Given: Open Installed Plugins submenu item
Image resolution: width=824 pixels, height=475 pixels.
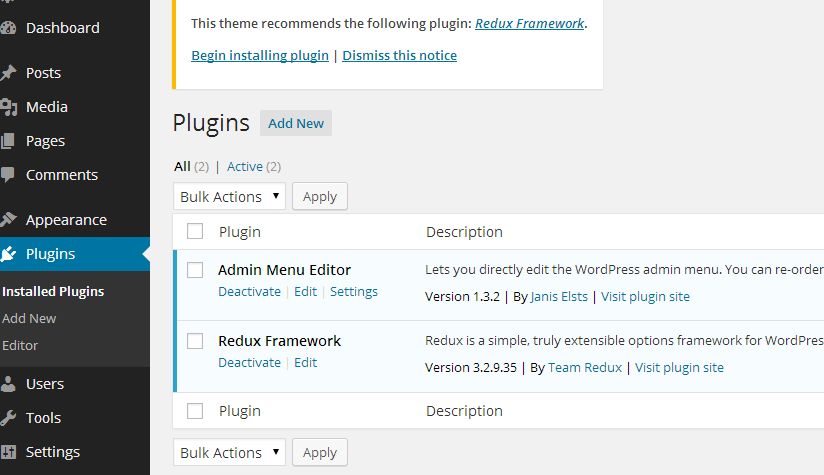Looking at the screenshot, I should point(53,292).
